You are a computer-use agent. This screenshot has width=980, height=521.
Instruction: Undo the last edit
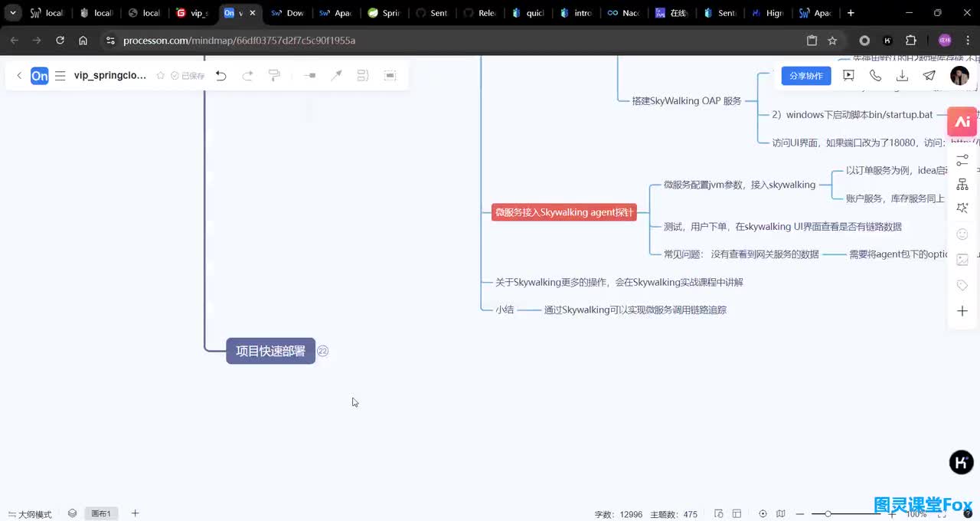click(221, 76)
